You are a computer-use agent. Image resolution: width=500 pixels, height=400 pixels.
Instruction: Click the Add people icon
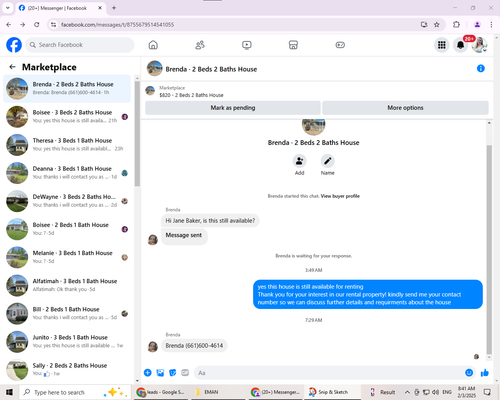pyautogui.click(x=299, y=161)
